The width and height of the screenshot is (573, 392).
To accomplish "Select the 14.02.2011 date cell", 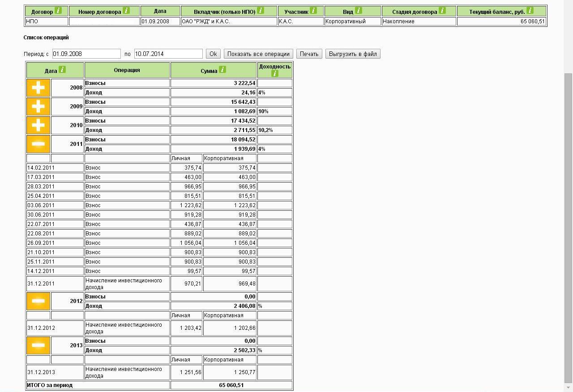I will (x=55, y=168).
